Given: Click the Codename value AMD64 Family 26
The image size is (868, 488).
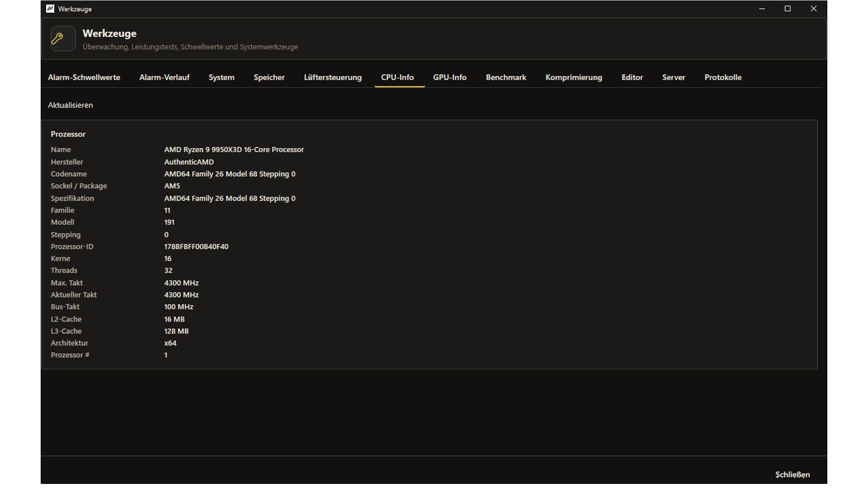Looking at the screenshot, I should pyautogui.click(x=230, y=174).
